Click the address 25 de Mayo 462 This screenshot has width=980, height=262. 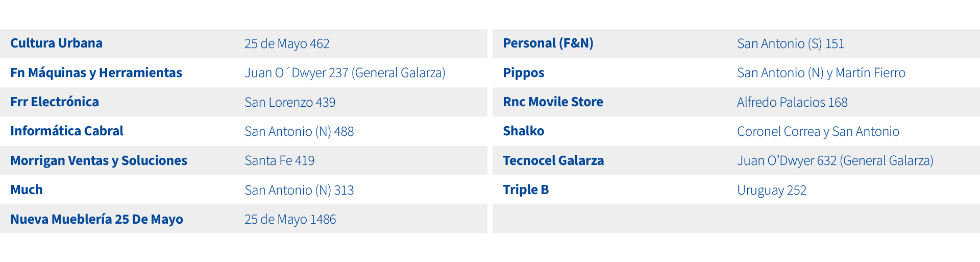[x=287, y=44]
